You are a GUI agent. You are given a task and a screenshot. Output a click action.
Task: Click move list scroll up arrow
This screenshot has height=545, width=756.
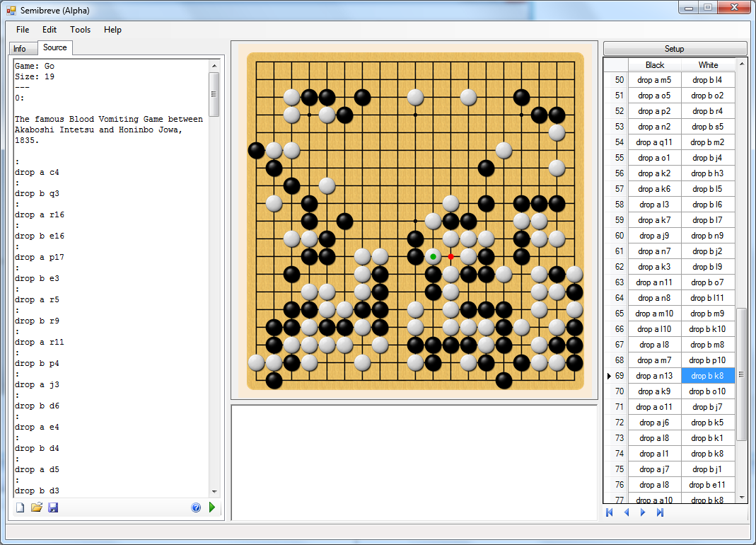742,64
